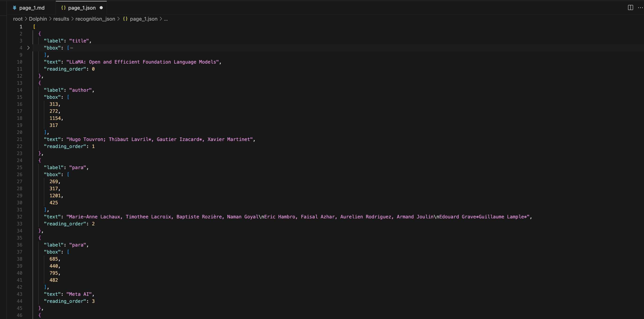644x319 pixels.
Task: Click results in the breadcrumb
Action: (x=61, y=19)
